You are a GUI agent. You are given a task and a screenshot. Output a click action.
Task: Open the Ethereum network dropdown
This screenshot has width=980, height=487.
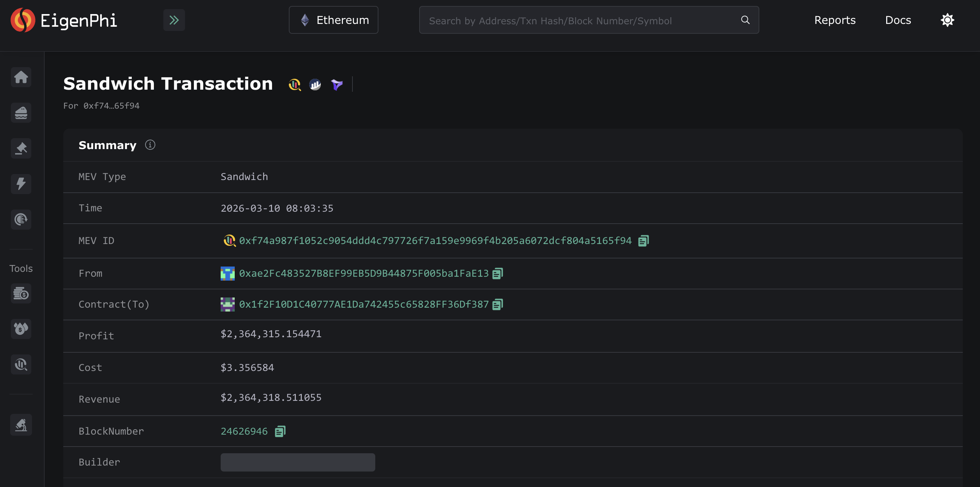[x=333, y=20]
